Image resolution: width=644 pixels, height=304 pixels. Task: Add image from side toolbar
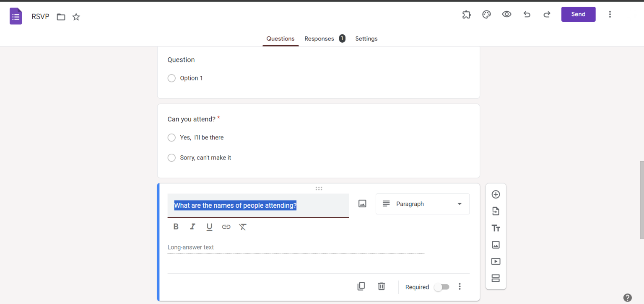click(x=496, y=245)
